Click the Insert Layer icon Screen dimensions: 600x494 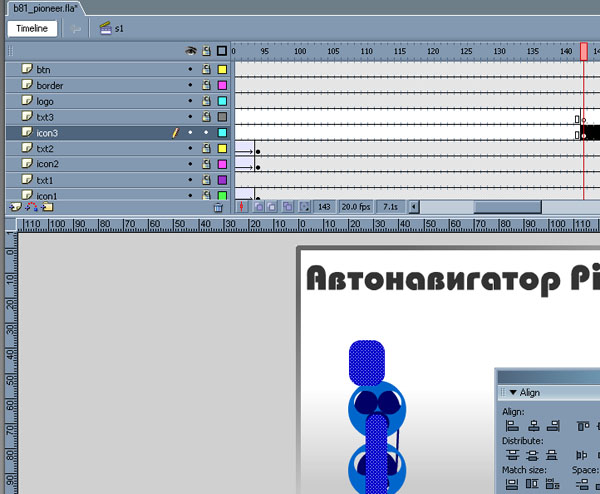[15, 207]
